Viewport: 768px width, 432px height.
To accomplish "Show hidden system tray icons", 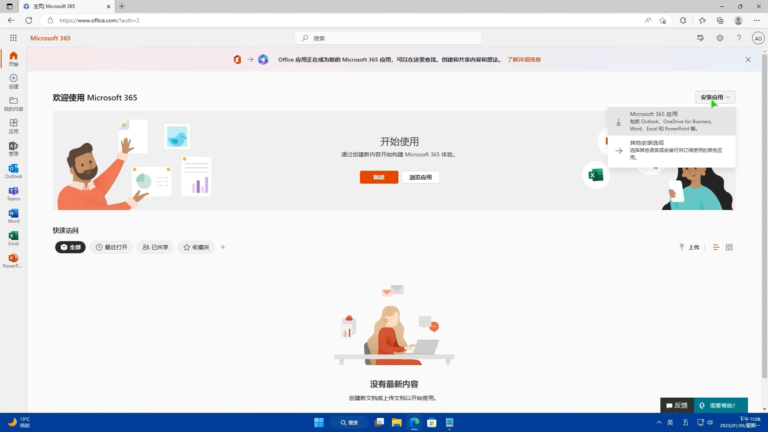I will (659, 422).
